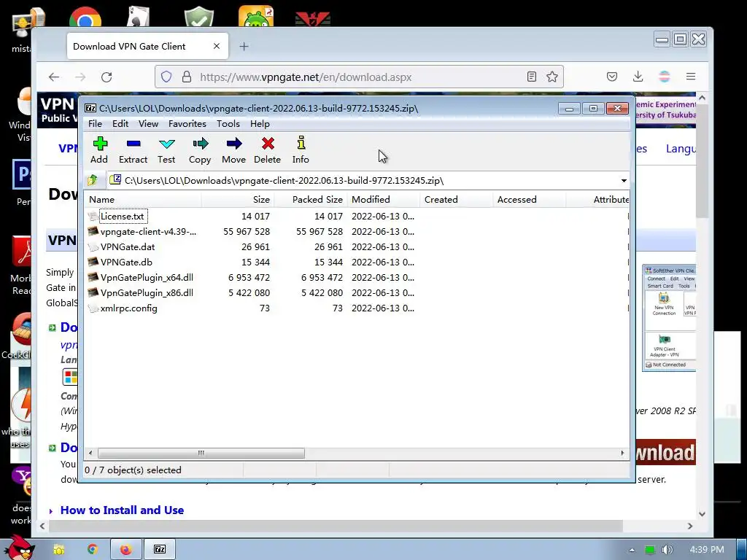Click the file list scroll left arrow
Image resolution: width=747 pixels, height=560 pixels.
(x=90, y=453)
